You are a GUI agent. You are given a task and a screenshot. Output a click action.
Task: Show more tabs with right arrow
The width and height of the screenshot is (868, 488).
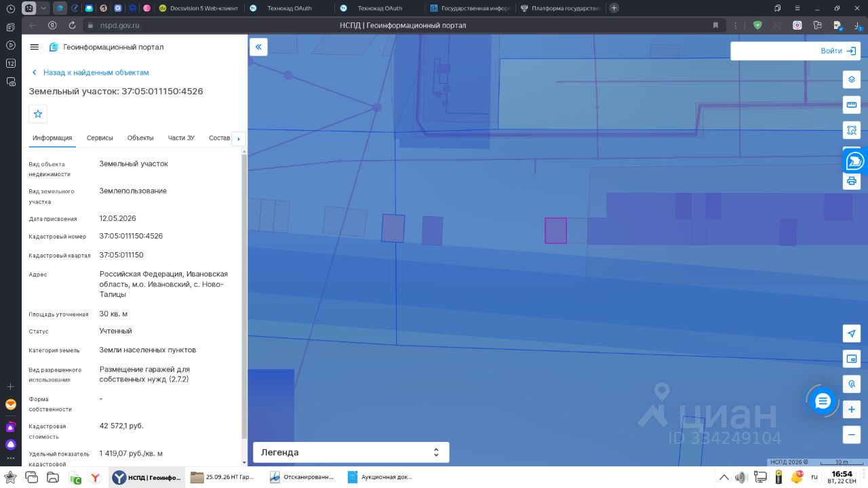(x=238, y=139)
